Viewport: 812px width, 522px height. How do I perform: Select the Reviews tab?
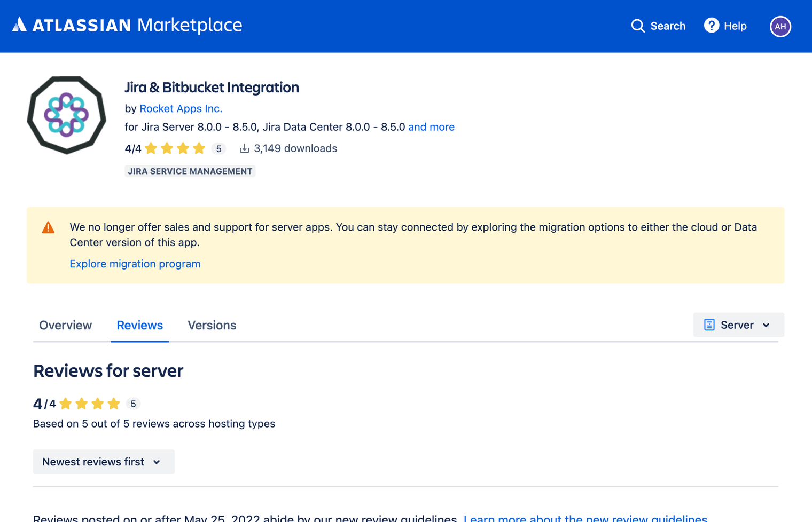click(139, 325)
